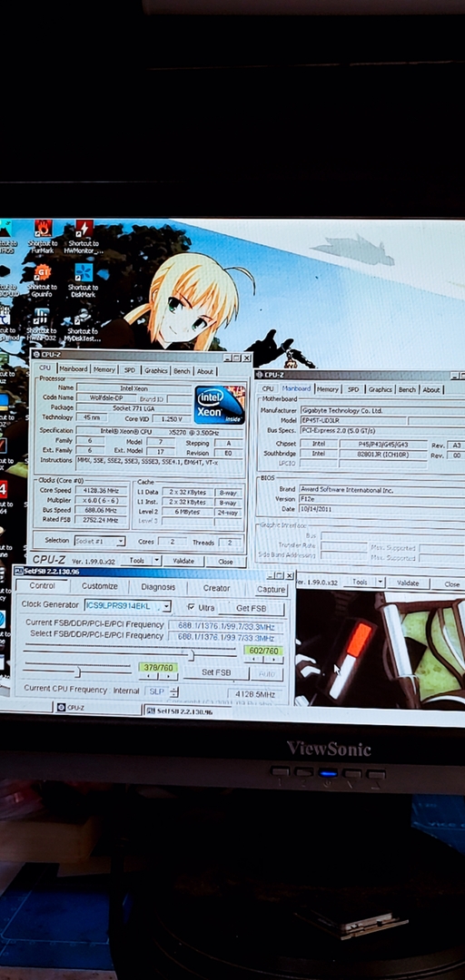Open the FurMark desktop shortcut
The height and width of the screenshot is (980, 465).
43,236
